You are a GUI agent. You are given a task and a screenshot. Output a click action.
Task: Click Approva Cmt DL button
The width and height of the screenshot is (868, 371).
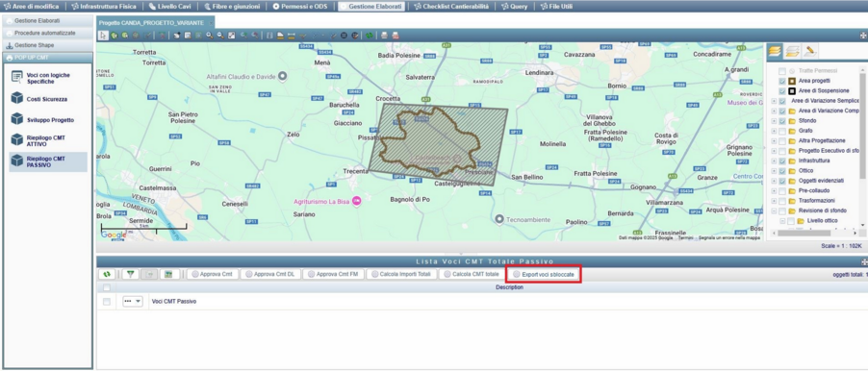pyautogui.click(x=271, y=274)
